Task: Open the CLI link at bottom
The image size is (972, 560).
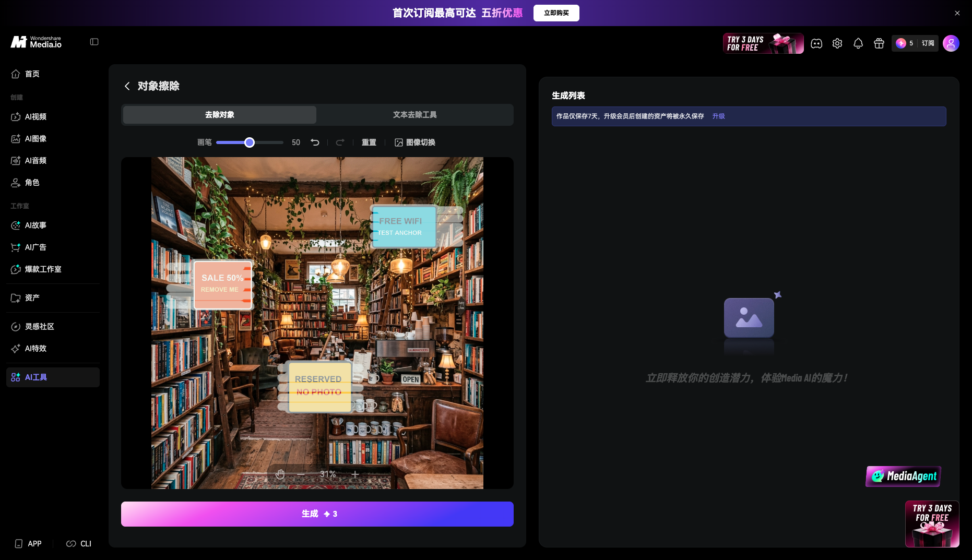Action: (x=79, y=544)
